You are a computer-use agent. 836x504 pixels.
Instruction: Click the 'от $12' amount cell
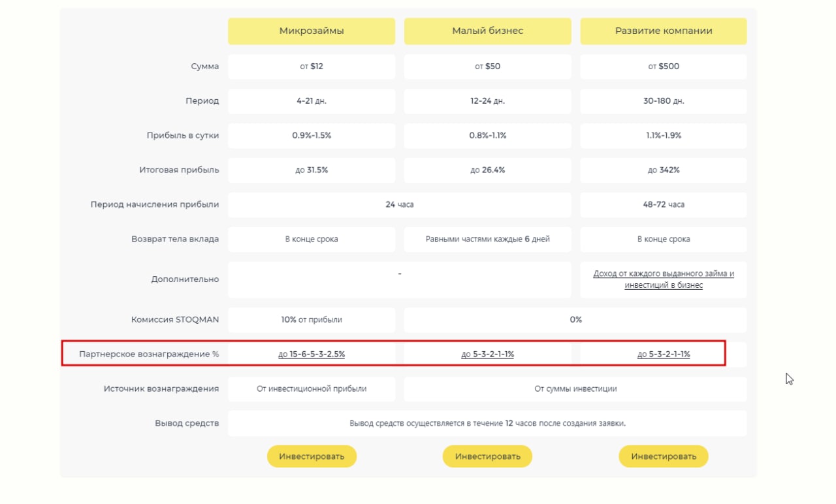(x=312, y=67)
